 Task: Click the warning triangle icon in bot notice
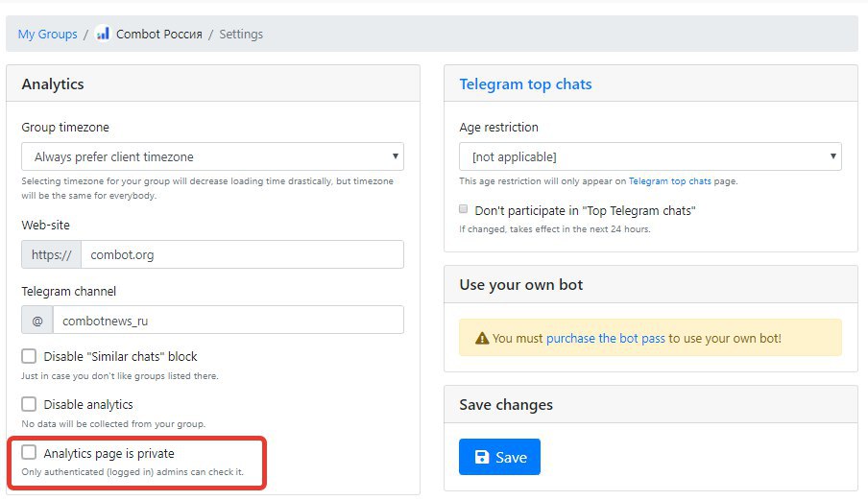tap(482, 338)
